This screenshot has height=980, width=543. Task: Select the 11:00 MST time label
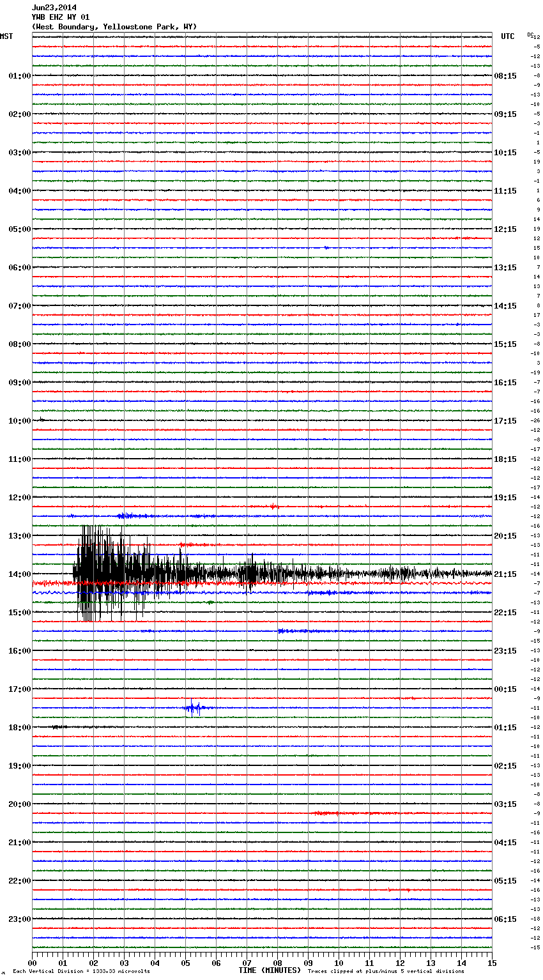click(20, 459)
